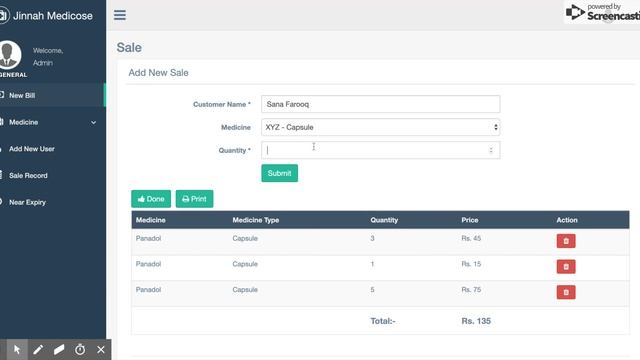The image size is (640, 360).
Task: Click the Medicine Type column header
Action: click(256, 220)
